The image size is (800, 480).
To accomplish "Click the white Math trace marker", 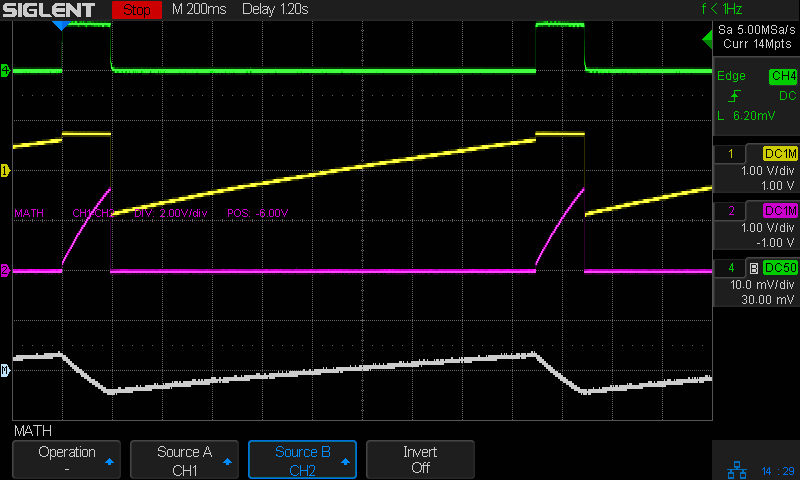I will pyautogui.click(x=5, y=371).
